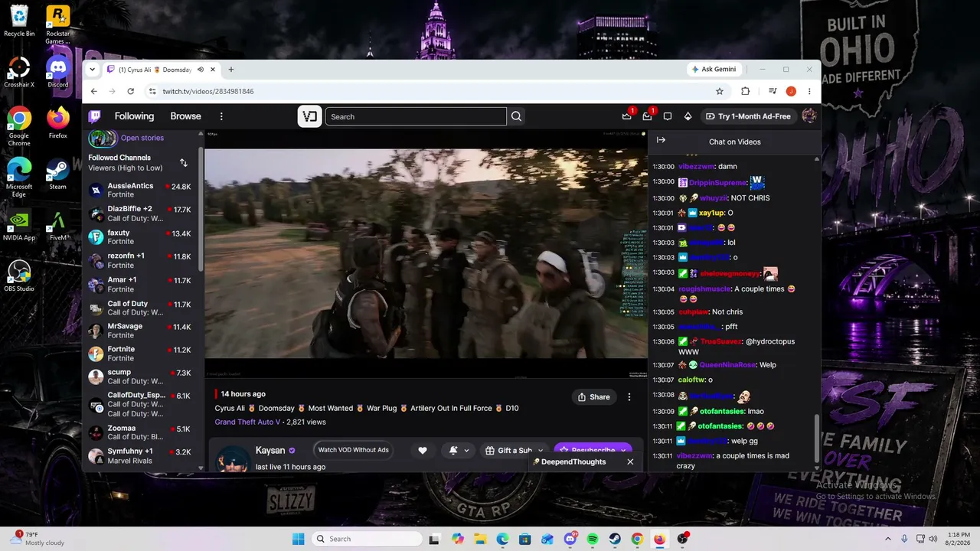
Task: Click the Share button
Action: pyautogui.click(x=594, y=397)
